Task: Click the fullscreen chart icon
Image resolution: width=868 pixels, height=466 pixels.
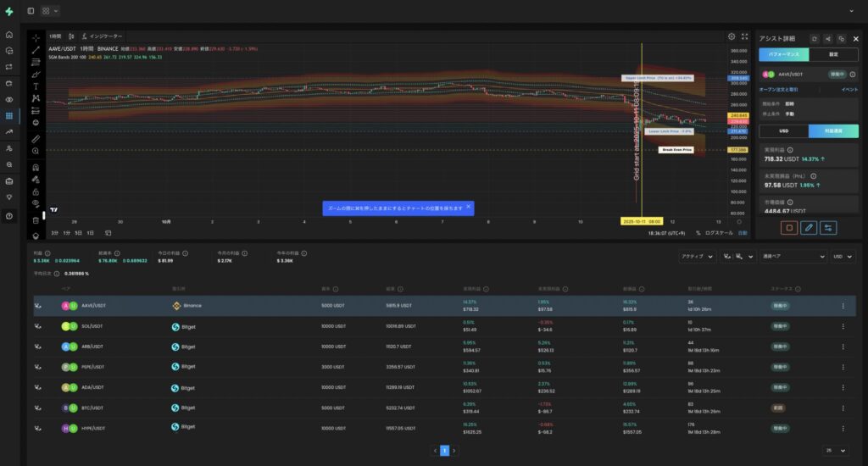Action: 744,36
